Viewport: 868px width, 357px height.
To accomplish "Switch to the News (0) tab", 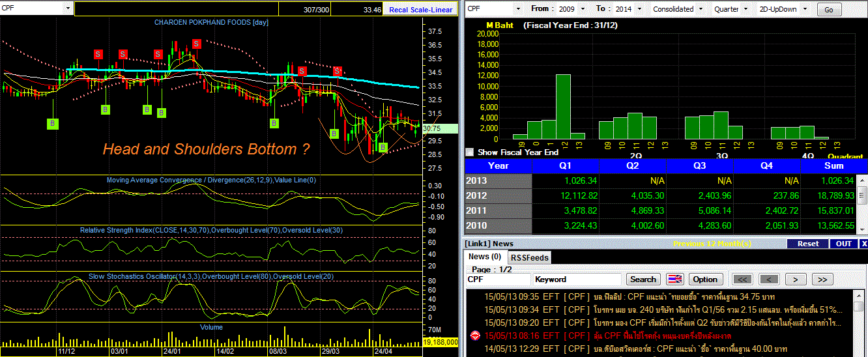I will click(484, 257).
